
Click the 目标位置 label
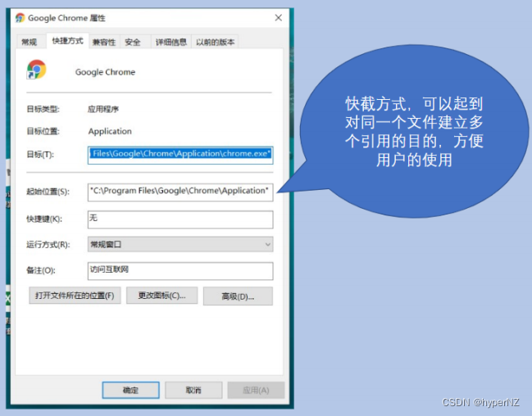pos(43,131)
